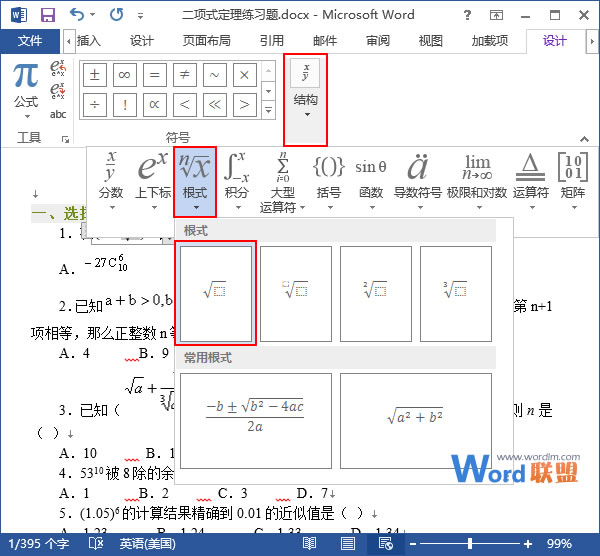Image resolution: width=600 pixels, height=556 pixels.
Task: Expand the 积分 integral structure menu
Action: (237, 182)
